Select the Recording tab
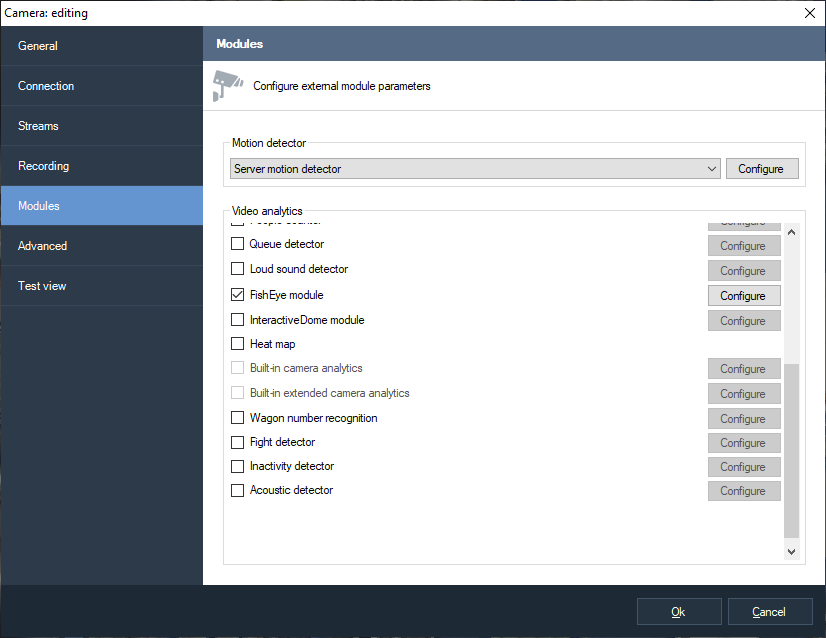This screenshot has width=826, height=638. point(101,166)
